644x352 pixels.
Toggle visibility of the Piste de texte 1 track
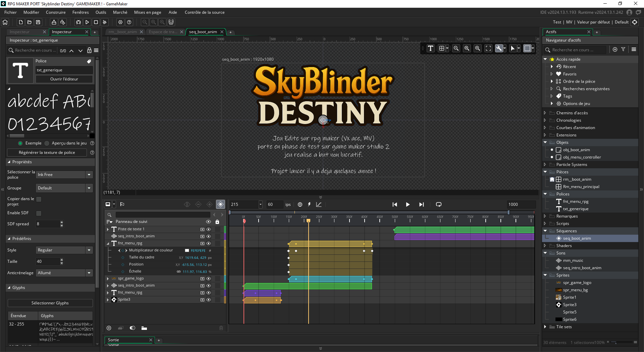(x=208, y=229)
